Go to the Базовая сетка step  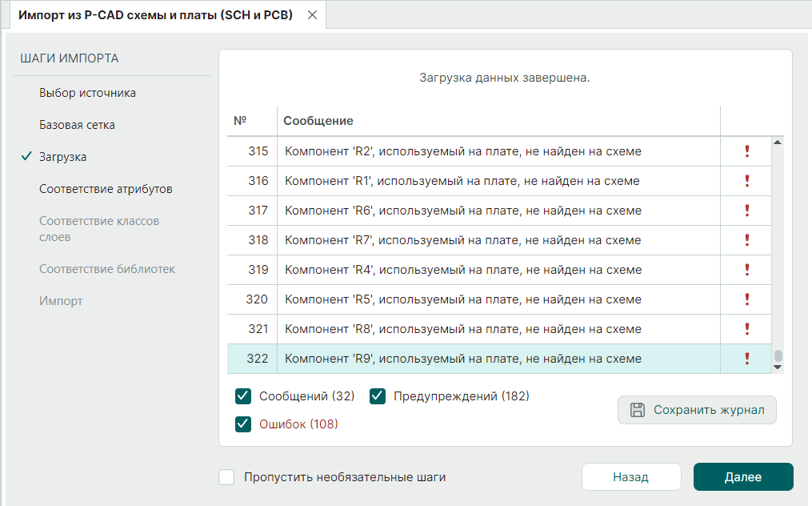click(x=77, y=125)
